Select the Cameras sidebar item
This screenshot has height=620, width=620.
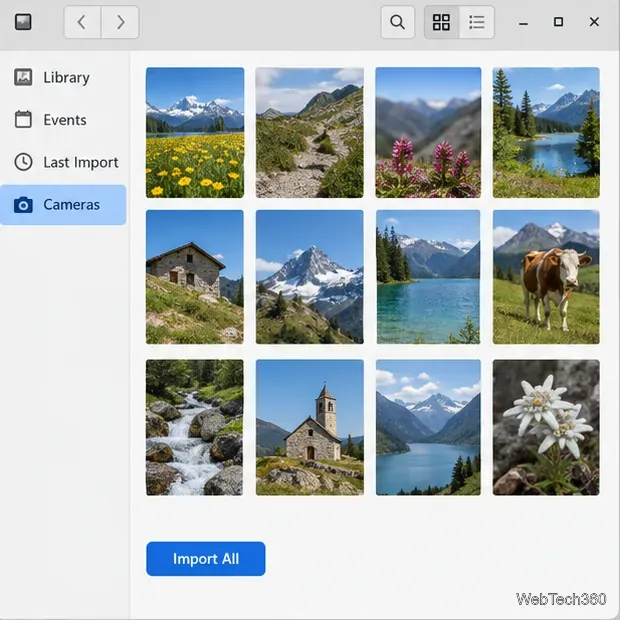(x=63, y=205)
